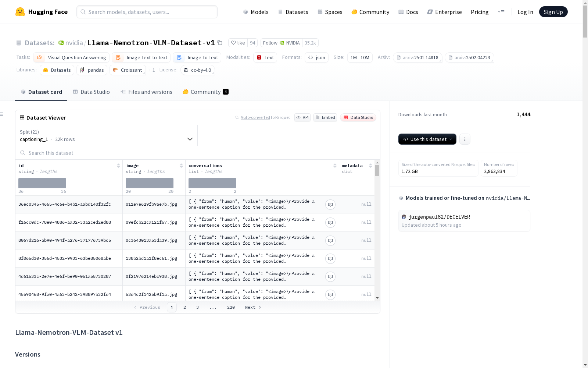Sort the image column
This screenshot has width=588, height=368.
181,166
